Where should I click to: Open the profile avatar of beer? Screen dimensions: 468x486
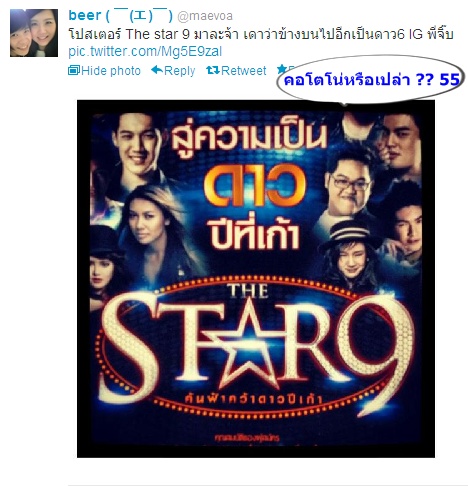(x=34, y=33)
